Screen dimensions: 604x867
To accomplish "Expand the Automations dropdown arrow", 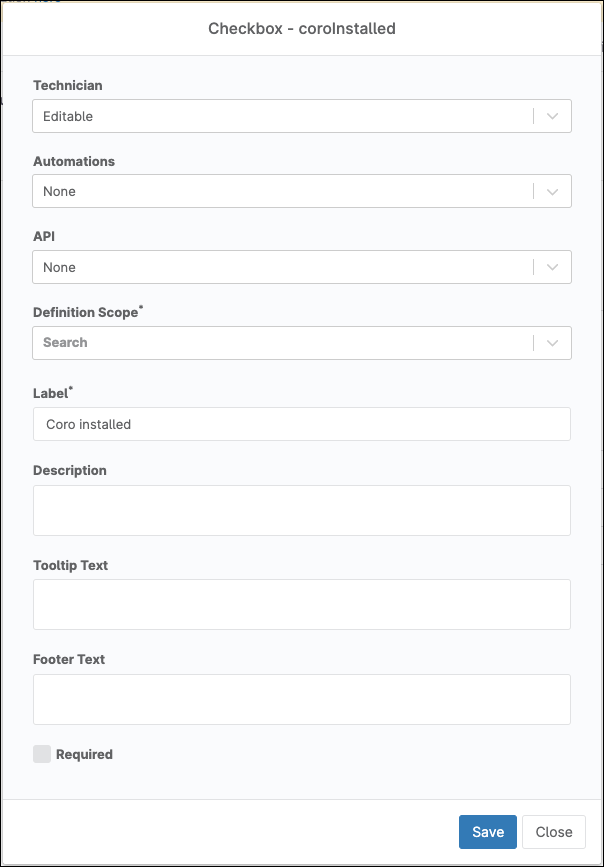I will (x=552, y=191).
